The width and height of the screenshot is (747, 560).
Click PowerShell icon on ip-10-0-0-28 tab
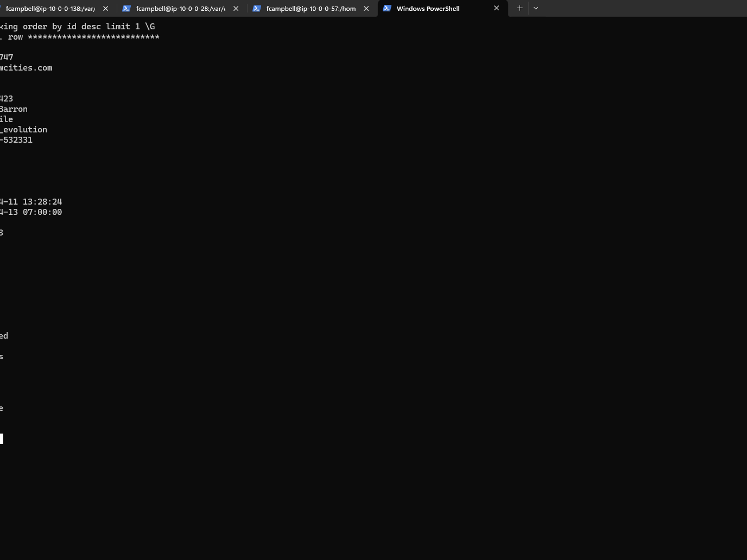tap(126, 9)
